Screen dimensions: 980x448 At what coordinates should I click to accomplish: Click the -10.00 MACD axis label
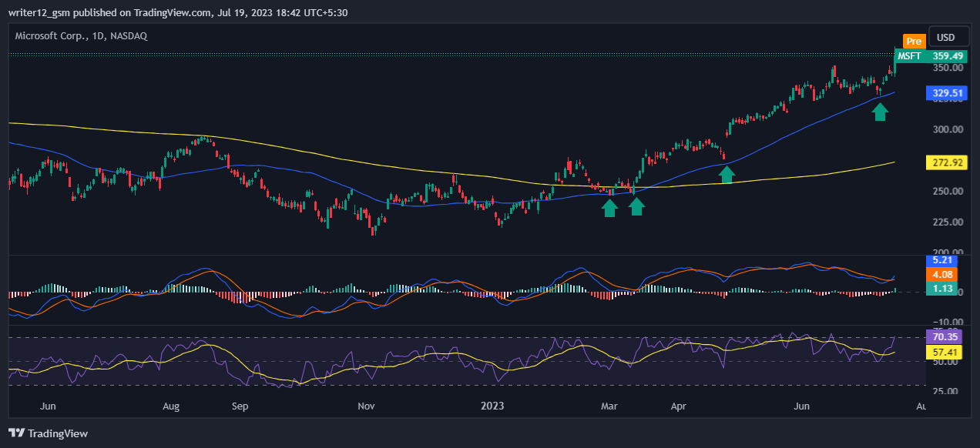click(946, 322)
